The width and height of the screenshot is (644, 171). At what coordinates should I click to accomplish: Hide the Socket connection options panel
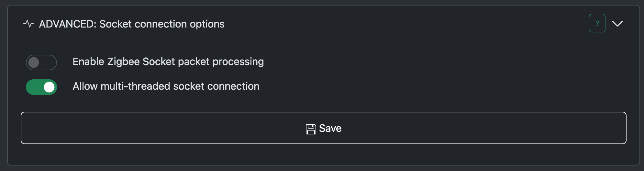pyautogui.click(x=617, y=24)
